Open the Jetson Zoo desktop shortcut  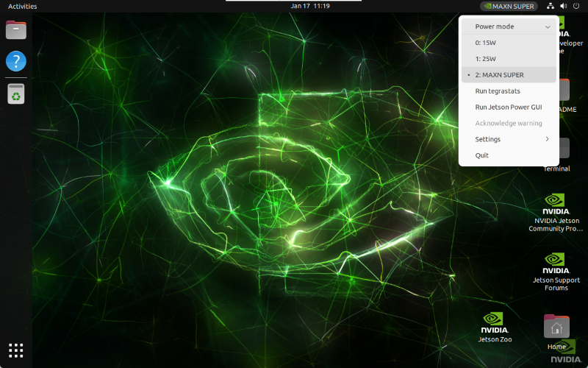point(493,326)
